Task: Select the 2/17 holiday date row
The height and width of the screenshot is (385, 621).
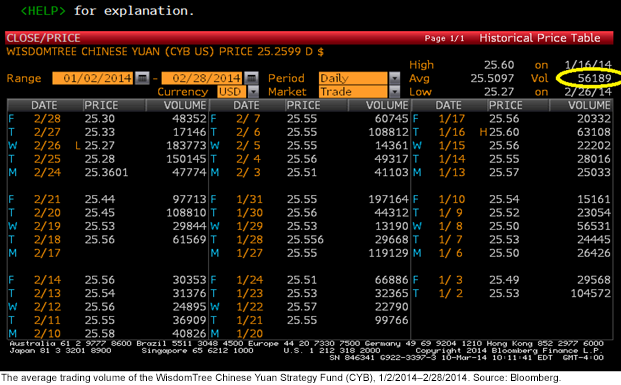Action: pyautogui.click(x=48, y=253)
